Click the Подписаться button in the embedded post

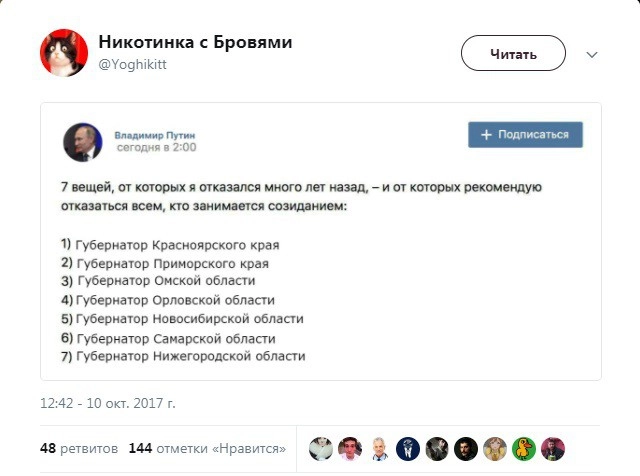coord(525,135)
